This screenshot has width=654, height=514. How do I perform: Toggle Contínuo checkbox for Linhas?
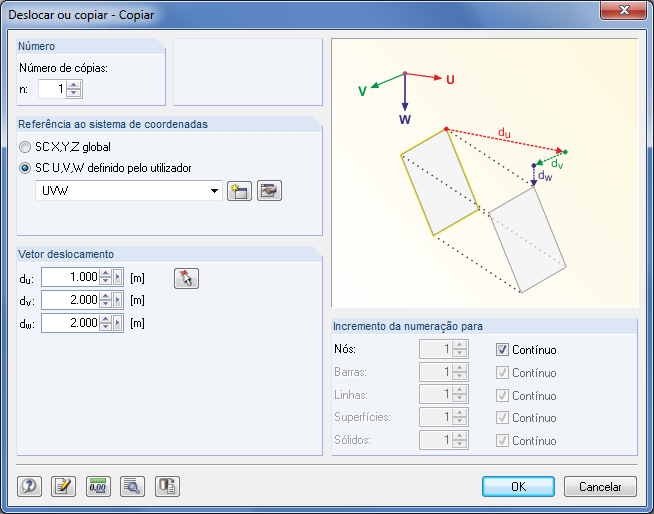point(502,395)
